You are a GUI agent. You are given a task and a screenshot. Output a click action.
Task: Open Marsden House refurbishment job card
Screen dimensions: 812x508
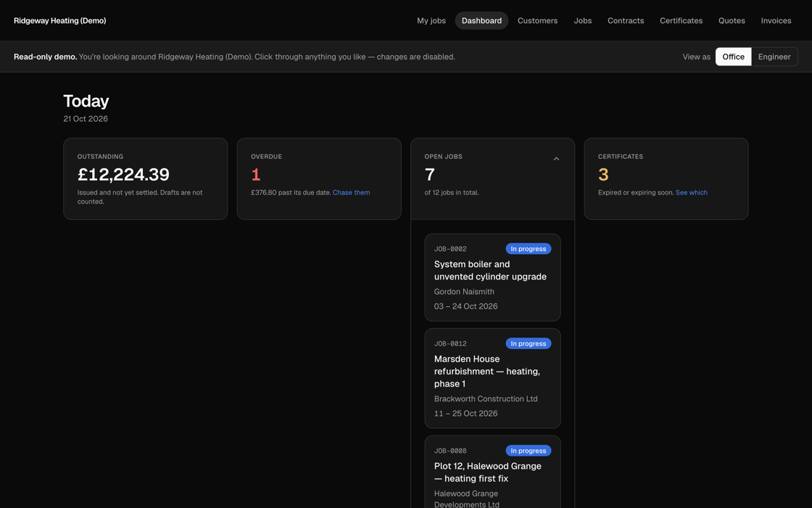pyautogui.click(x=492, y=378)
